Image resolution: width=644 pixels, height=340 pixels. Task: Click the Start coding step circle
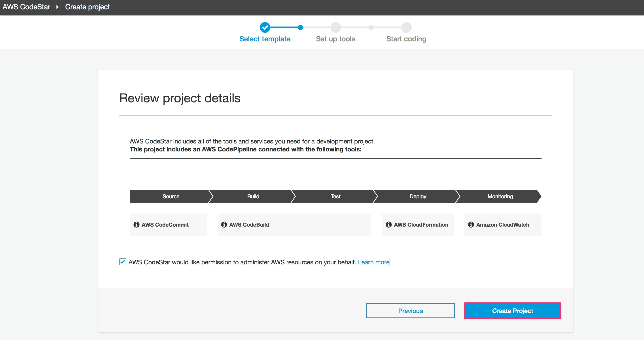coord(406,27)
